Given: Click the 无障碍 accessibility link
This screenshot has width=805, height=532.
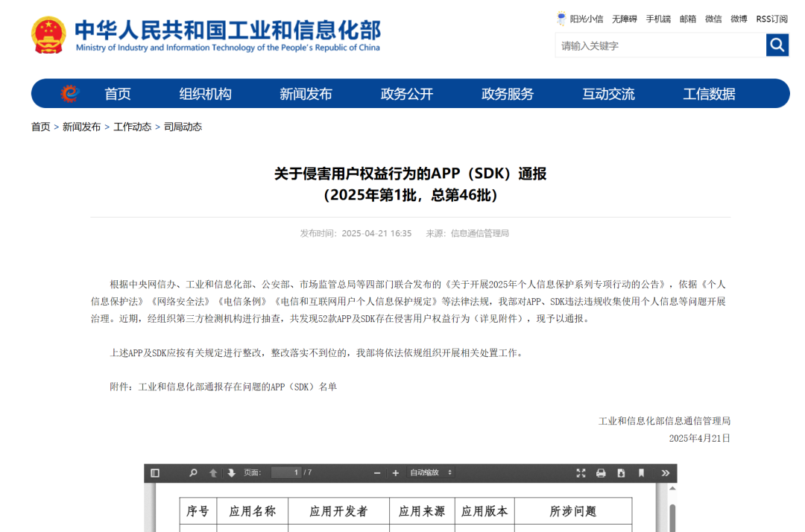Looking at the screenshot, I should coord(625,19).
